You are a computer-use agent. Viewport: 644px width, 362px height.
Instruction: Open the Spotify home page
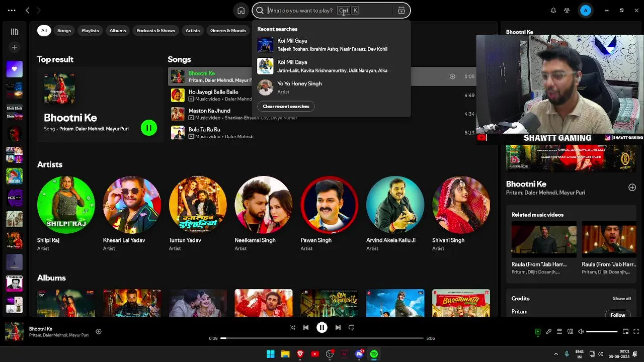[x=241, y=11]
